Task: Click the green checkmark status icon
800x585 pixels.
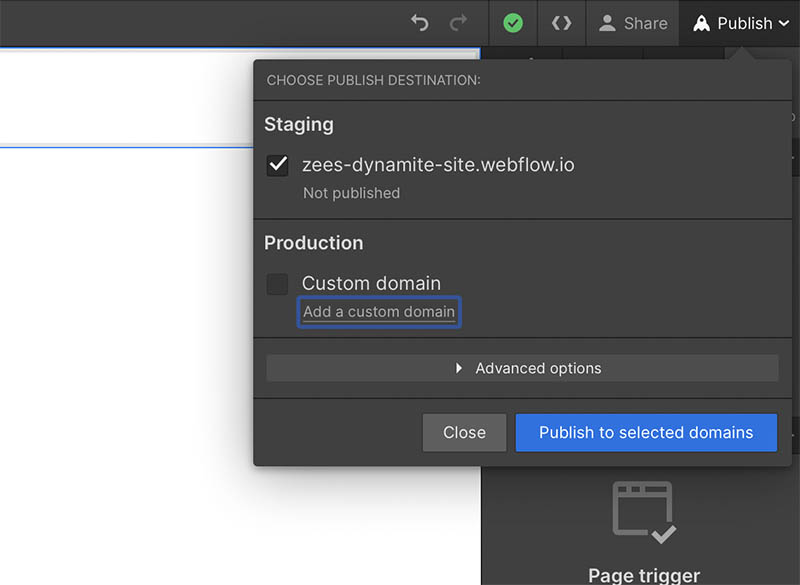Action: point(513,23)
